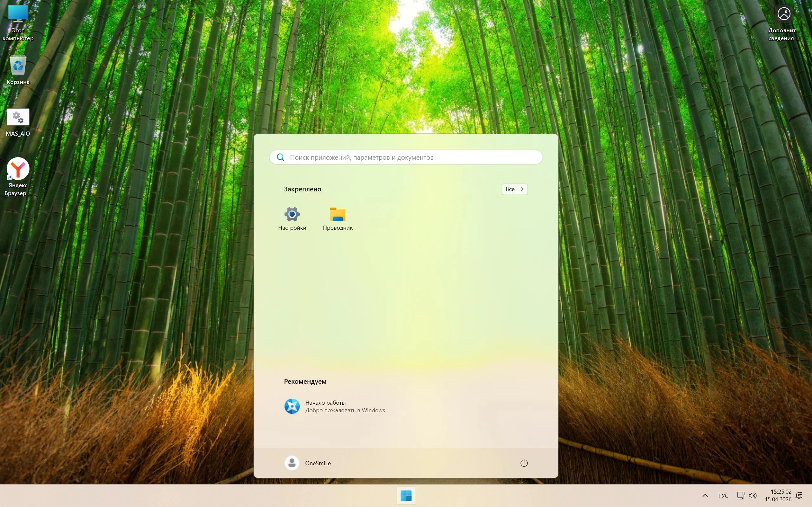The width and height of the screenshot is (812, 507).
Task: Click the search apps input field
Action: click(406, 157)
